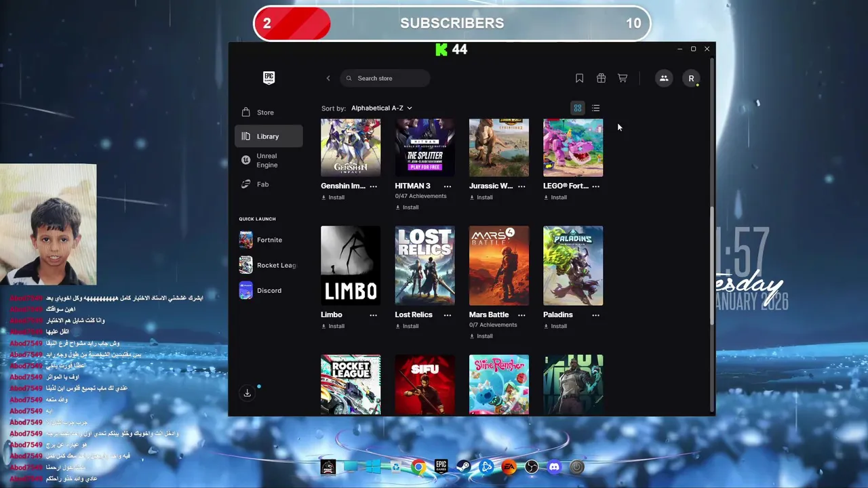Open the three-dot menu for Limbo
The width and height of the screenshot is (868, 488).
pos(373,314)
